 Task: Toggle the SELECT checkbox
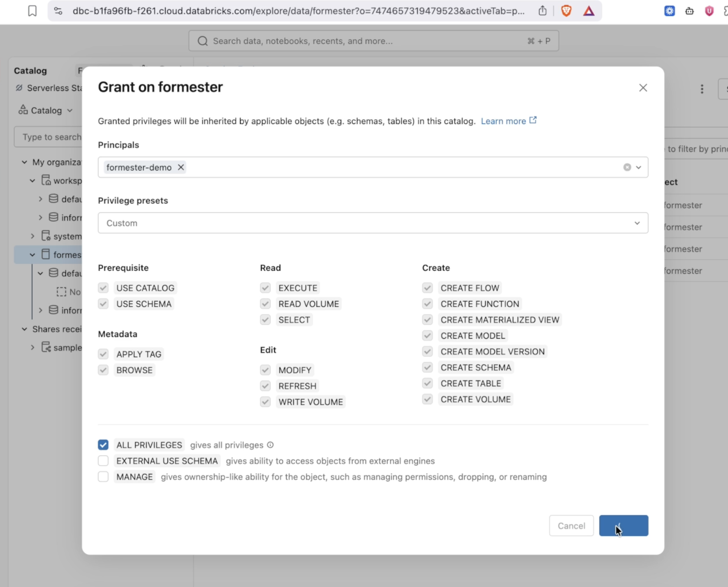265,320
